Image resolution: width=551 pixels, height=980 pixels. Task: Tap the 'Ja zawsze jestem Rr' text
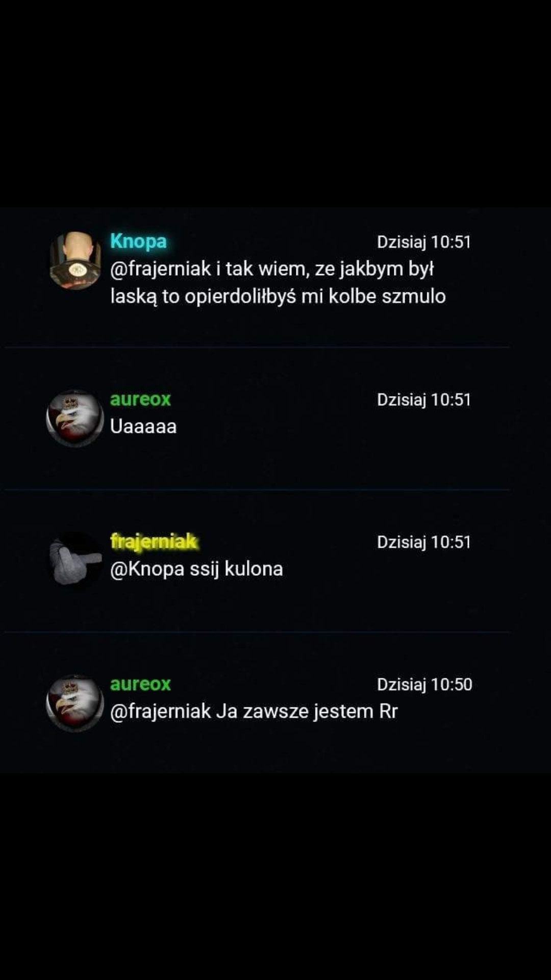pos(307,711)
